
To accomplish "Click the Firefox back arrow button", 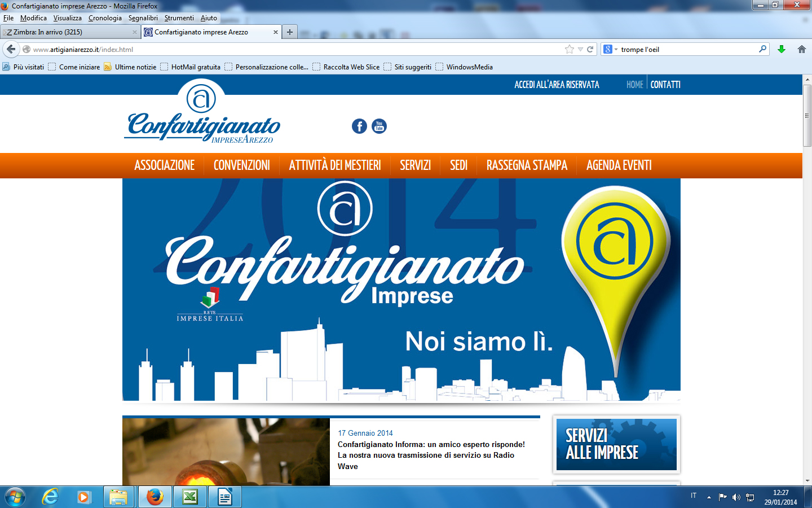I will pyautogui.click(x=11, y=49).
